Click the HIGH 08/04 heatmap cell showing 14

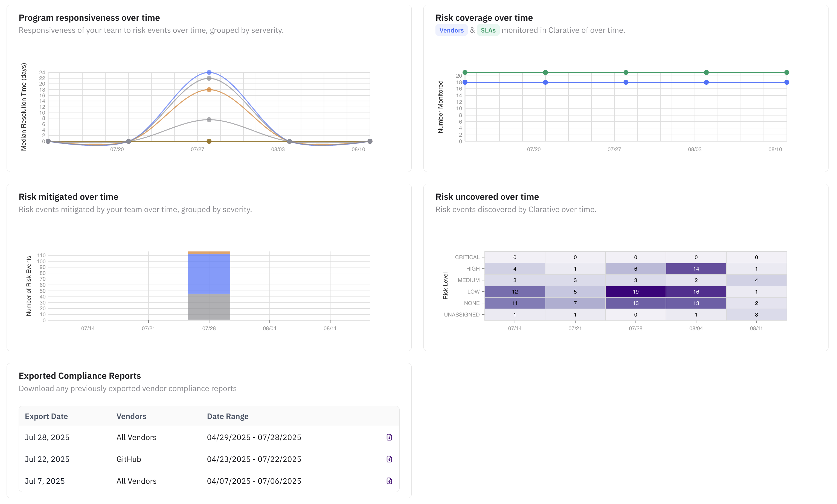696,268
